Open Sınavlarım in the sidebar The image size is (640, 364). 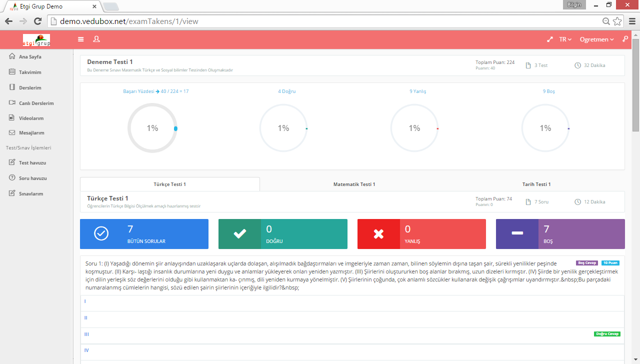[x=31, y=194]
